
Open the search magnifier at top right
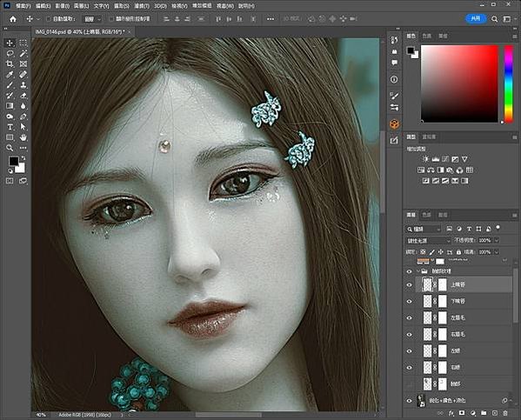pyautogui.click(x=494, y=19)
